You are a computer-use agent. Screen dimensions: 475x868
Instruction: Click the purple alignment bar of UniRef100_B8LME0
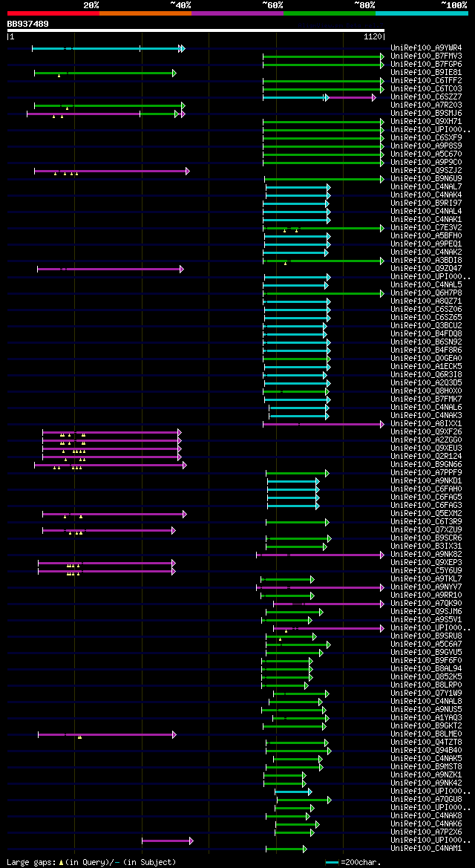coord(107,734)
